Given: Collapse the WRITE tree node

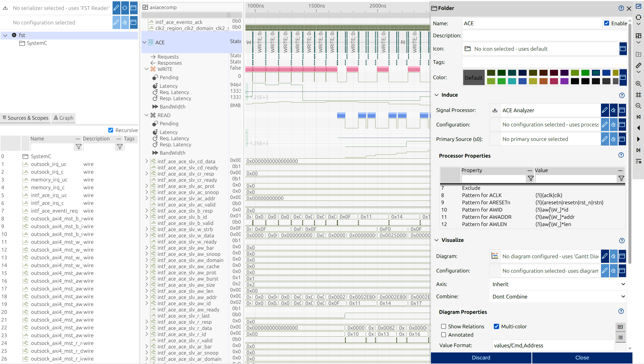Looking at the screenshot, I should tap(146, 69).
